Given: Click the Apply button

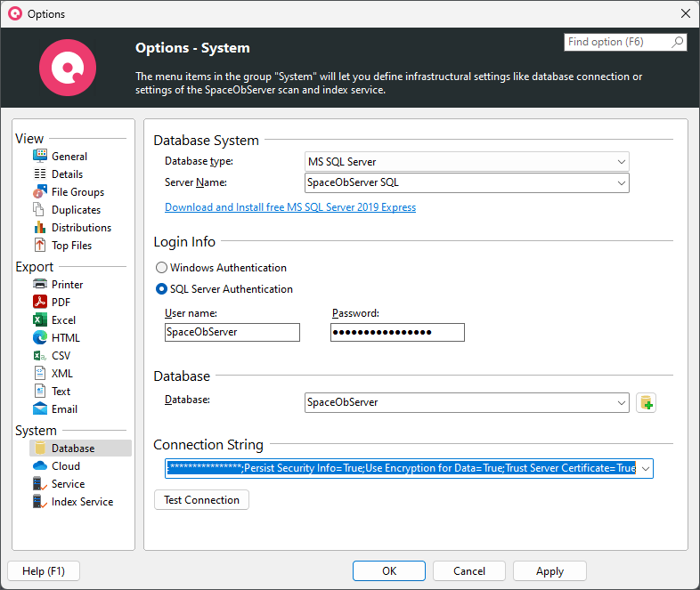Looking at the screenshot, I should (x=549, y=571).
